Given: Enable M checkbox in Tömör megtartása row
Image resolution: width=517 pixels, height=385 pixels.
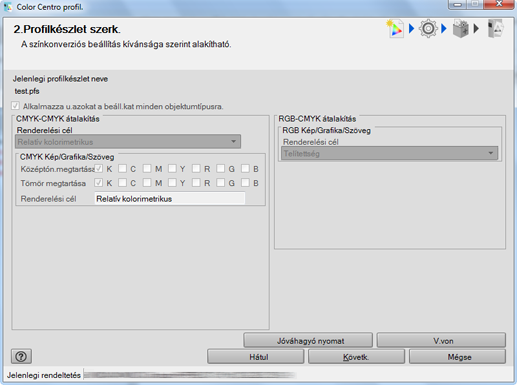Looking at the screenshot, I should point(147,183).
